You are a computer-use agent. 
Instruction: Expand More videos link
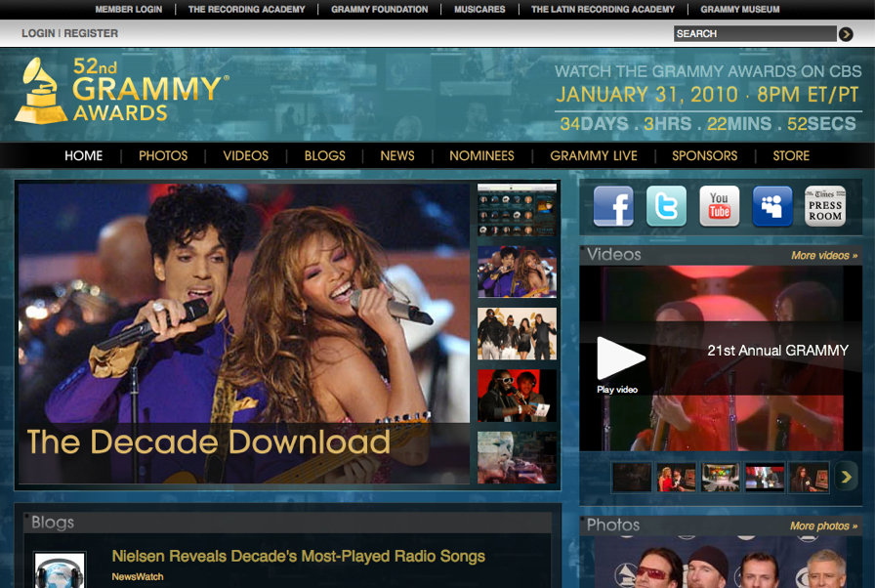[x=822, y=253]
